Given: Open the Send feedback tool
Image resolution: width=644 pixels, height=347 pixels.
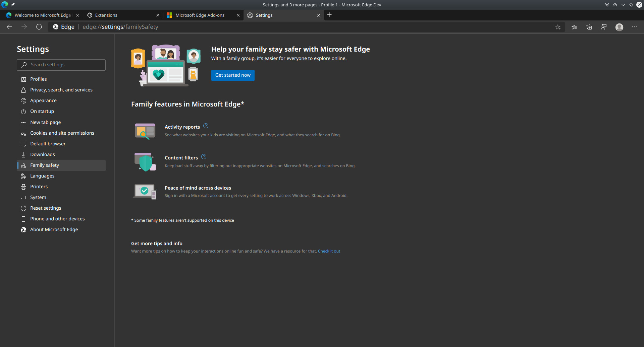Looking at the screenshot, I should [x=604, y=27].
